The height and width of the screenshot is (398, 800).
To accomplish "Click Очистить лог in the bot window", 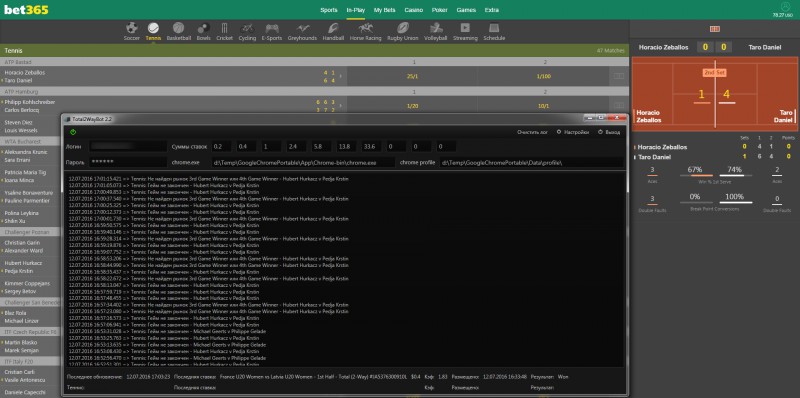I will click(532, 132).
